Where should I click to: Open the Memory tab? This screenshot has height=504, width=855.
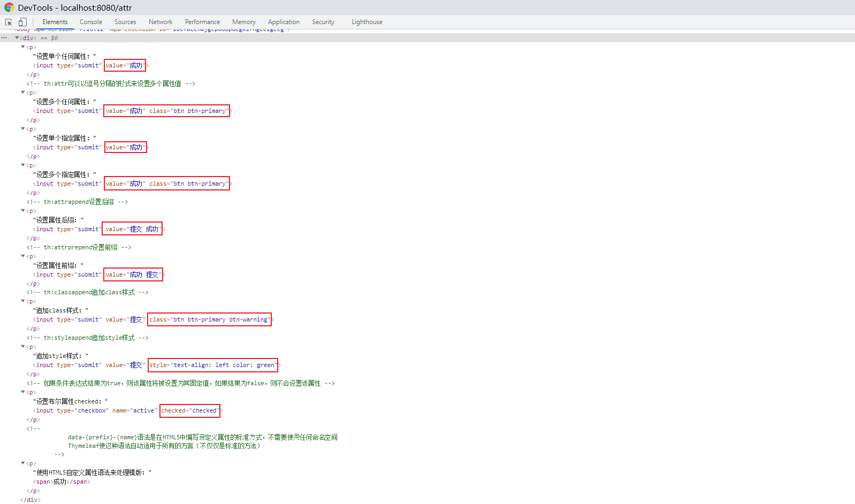click(244, 22)
